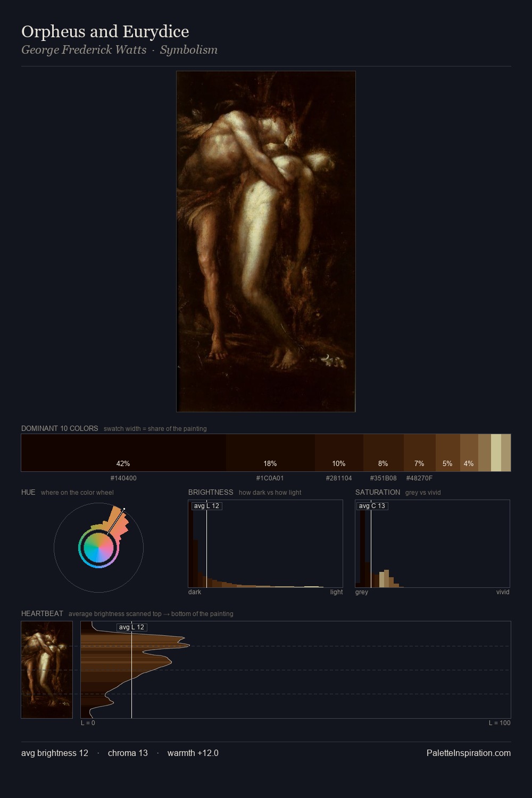Select the darkest 42% swatch #140400
The width and height of the screenshot is (532, 798).
123,453
